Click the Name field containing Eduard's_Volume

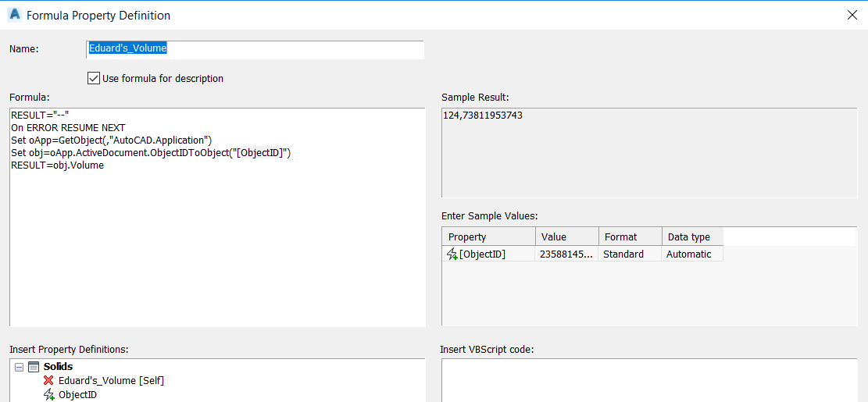255,48
